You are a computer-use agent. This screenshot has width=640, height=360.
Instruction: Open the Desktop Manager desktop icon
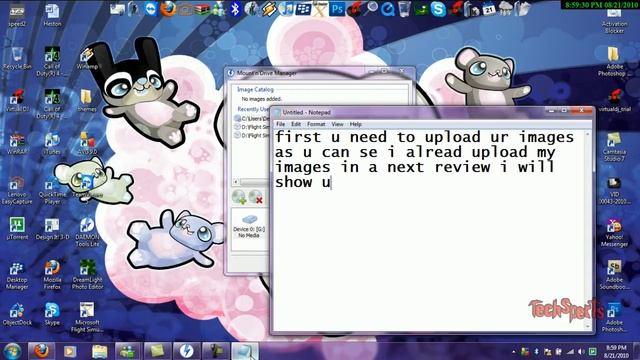tap(17, 276)
